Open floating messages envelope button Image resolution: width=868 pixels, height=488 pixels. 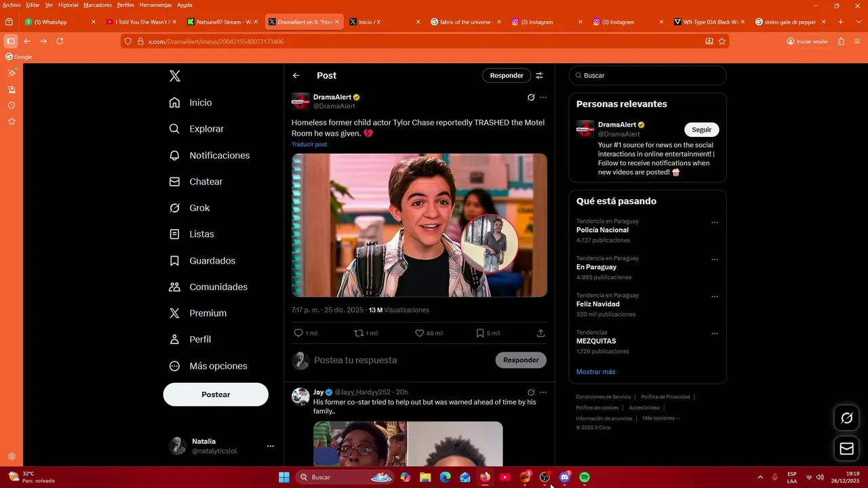846,449
